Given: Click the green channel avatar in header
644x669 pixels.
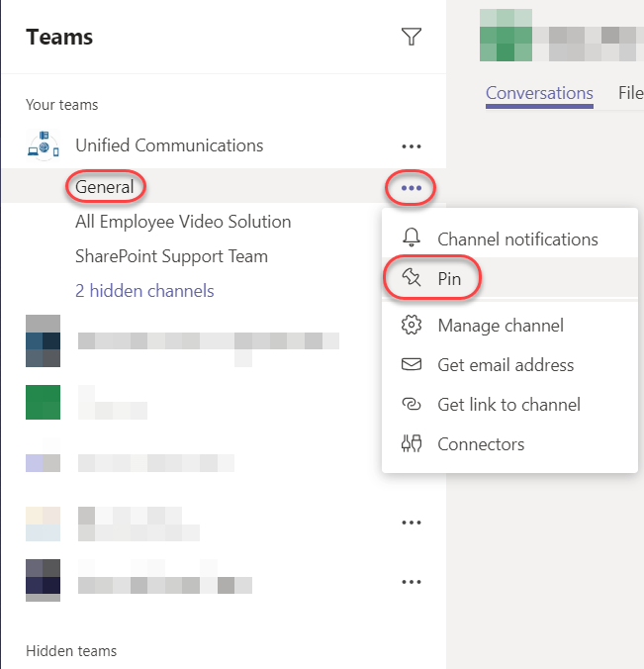Looking at the screenshot, I should click(x=506, y=35).
